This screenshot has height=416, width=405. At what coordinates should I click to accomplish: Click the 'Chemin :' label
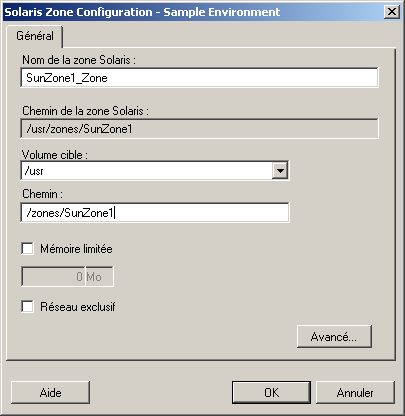coord(42,194)
